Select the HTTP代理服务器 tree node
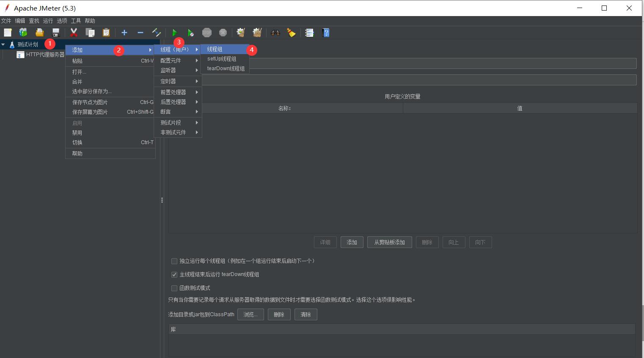This screenshot has width=644, height=358. tap(45, 55)
